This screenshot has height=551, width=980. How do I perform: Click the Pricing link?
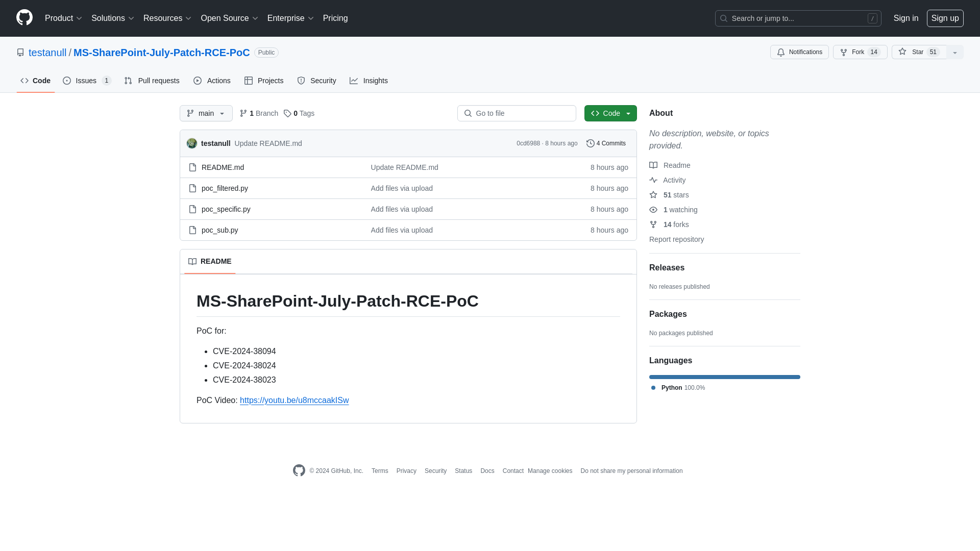pos(335,18)
